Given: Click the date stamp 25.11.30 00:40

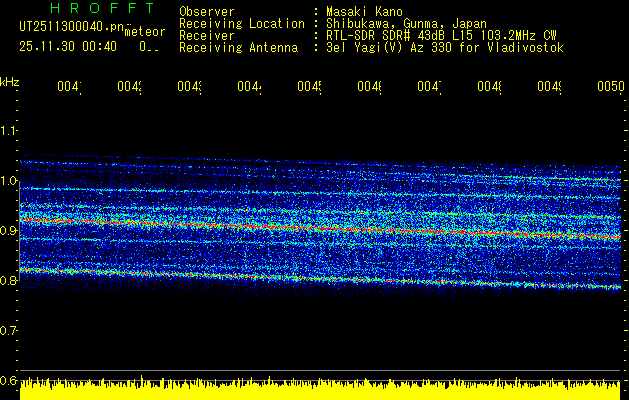Looking at the screenshot, I should [68, 47].
